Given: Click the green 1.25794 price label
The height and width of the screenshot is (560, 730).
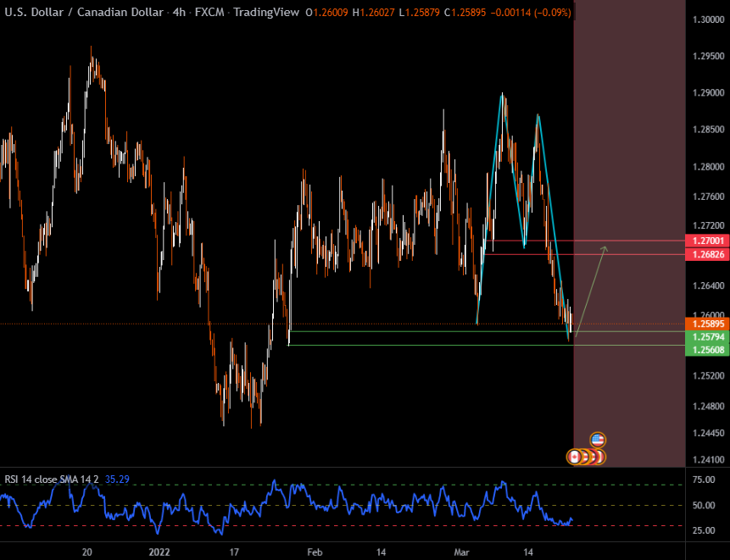Looking at the screenshot, I should pos(708,336).
